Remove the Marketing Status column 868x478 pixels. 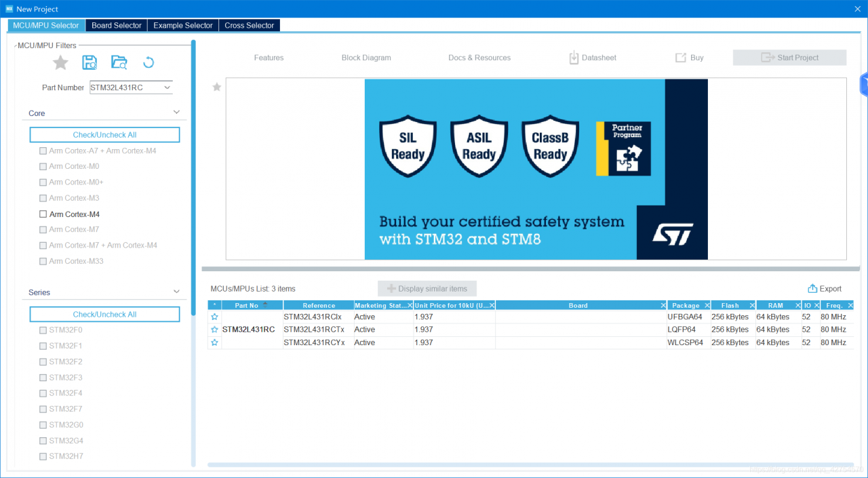[x=410, y=305]
